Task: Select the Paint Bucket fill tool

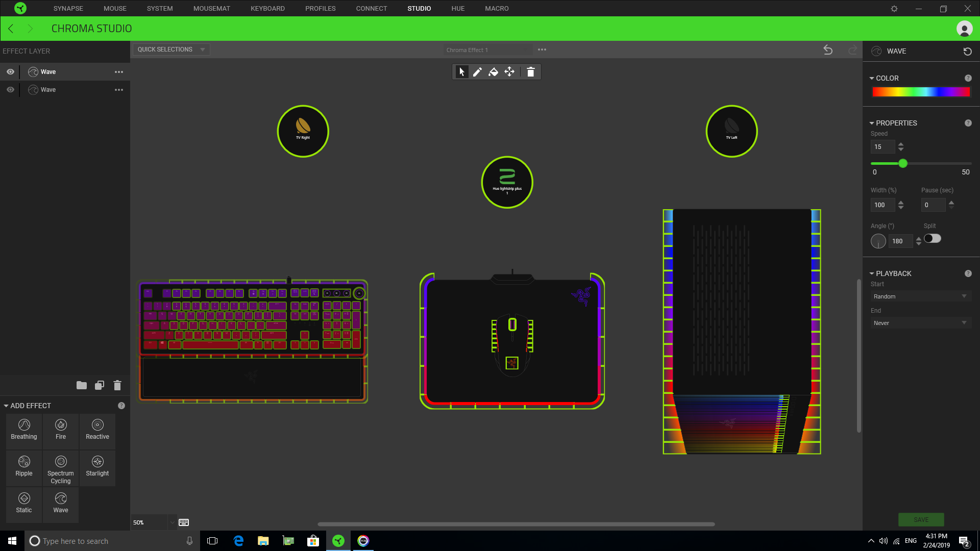Action: [x=493, y=72]
